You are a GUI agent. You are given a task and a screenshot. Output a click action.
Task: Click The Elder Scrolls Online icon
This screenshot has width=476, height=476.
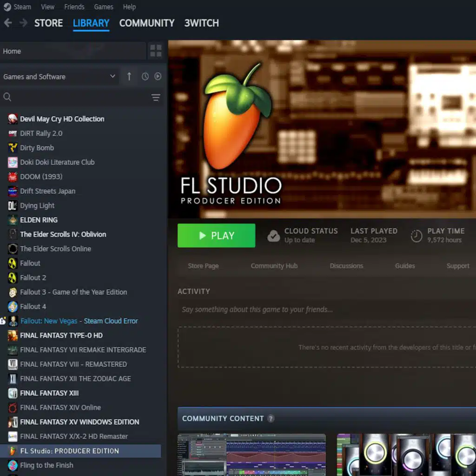click(x=13, y=249)
